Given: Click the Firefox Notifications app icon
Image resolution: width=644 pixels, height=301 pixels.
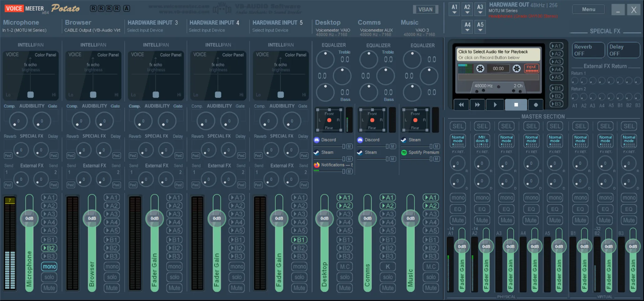Looking at the screenshot, I should pyautogui.click(x=317, y=165).
